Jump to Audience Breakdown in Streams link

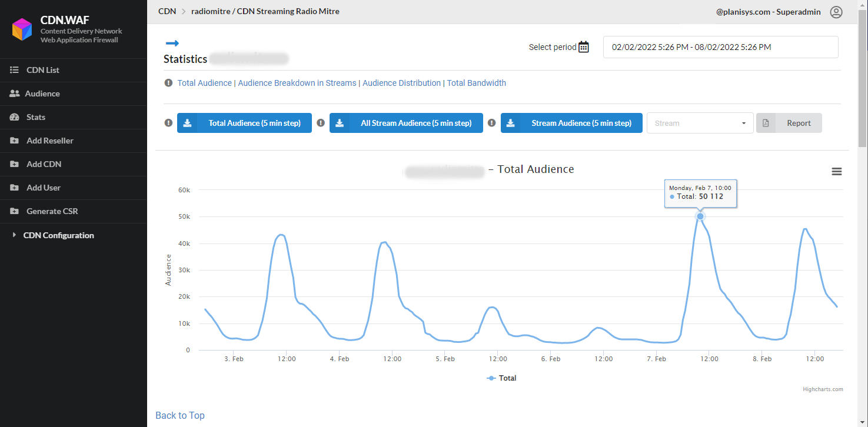(x=297, y=83)
